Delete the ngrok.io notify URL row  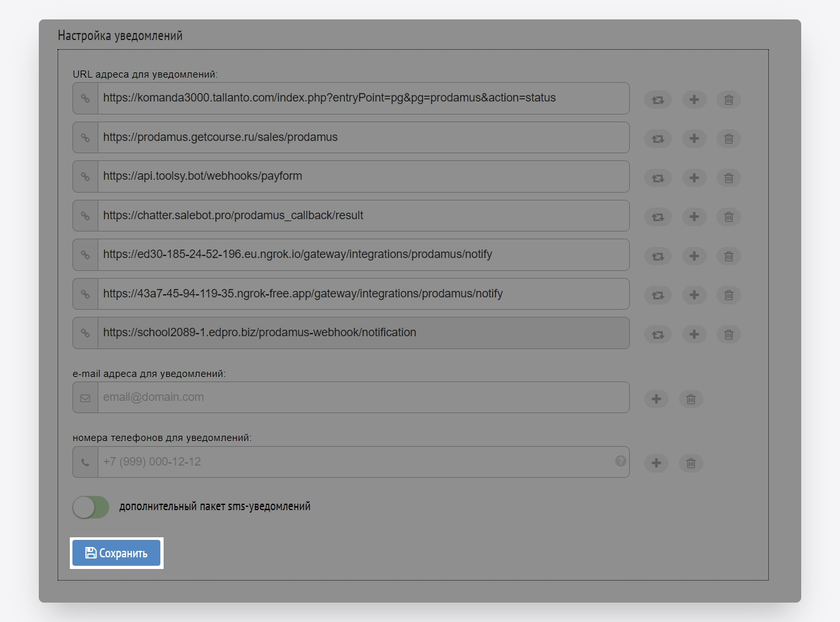click(729, 256)
